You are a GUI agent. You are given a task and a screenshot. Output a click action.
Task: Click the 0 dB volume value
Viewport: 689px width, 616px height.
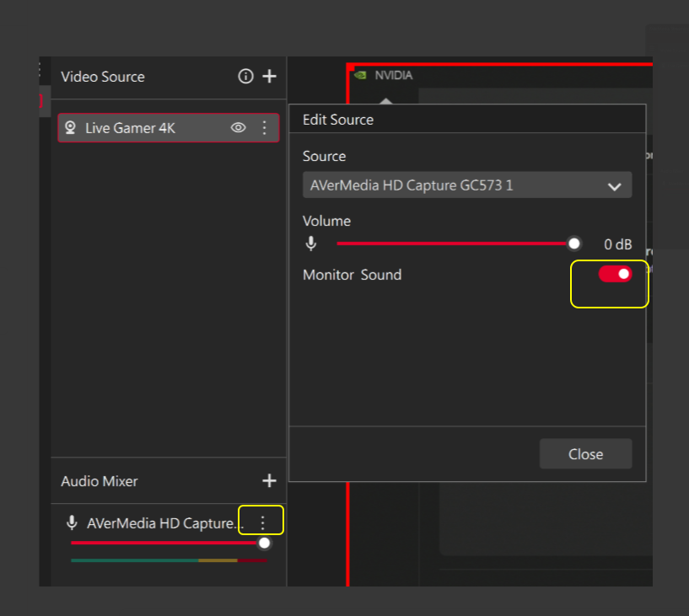pos(617,244)
